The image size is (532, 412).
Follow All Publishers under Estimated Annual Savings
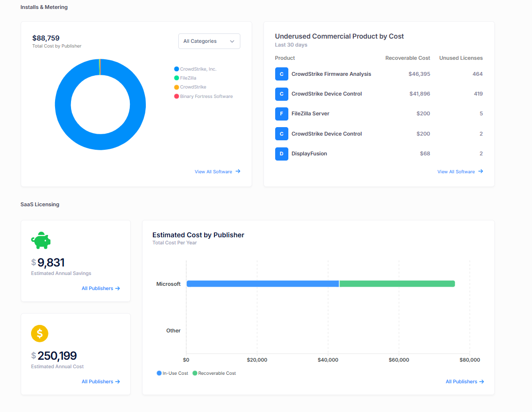click(98, 288)
